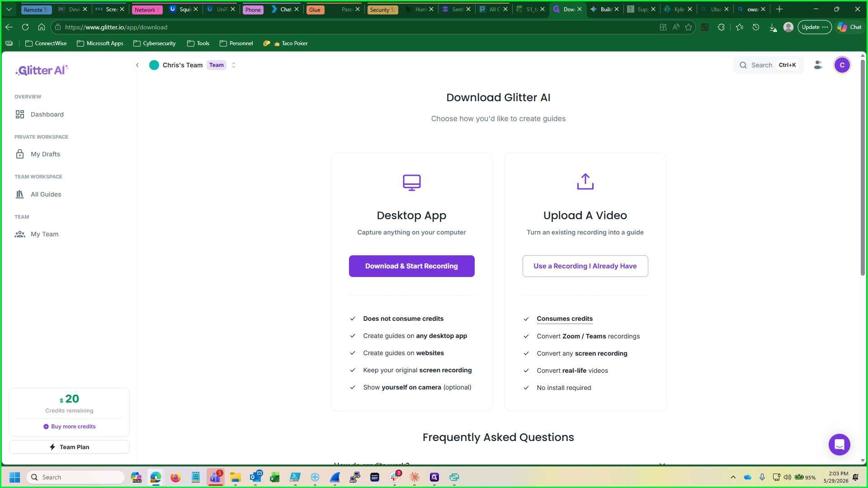
Task: Open Firefox from taskbar
Action: [176, 477]
